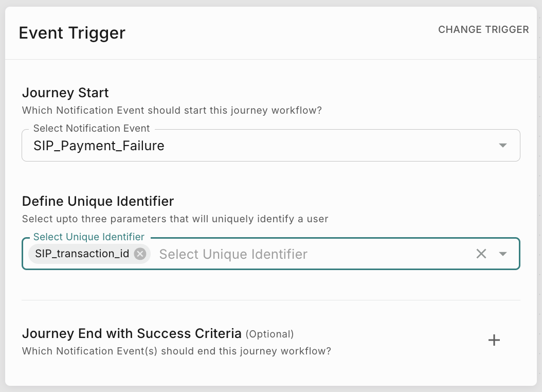The height and width of the screenshot is (392, 542).
Task: Click the Define Unique Identifier heading
Action: tap(98, 201)
